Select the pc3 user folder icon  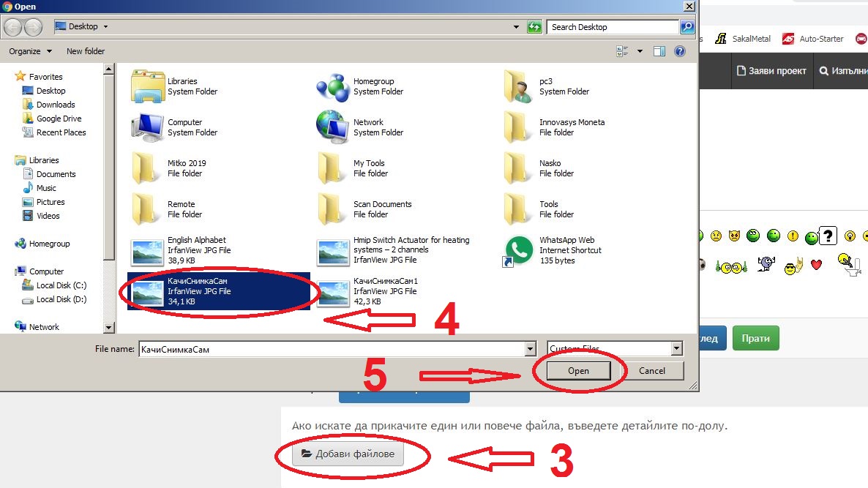pyautogui.click(x=519, y=86)
